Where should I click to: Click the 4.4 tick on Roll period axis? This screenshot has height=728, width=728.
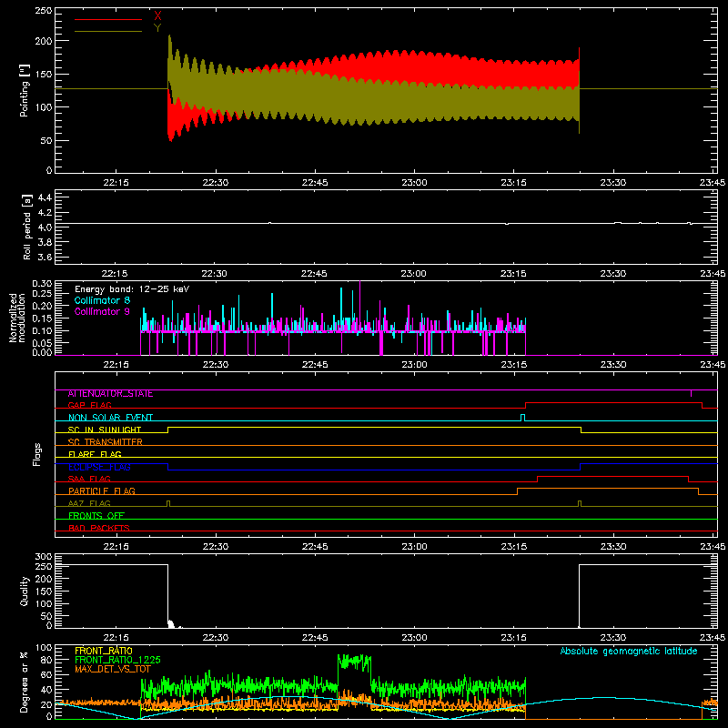click(x=45, y=197)
